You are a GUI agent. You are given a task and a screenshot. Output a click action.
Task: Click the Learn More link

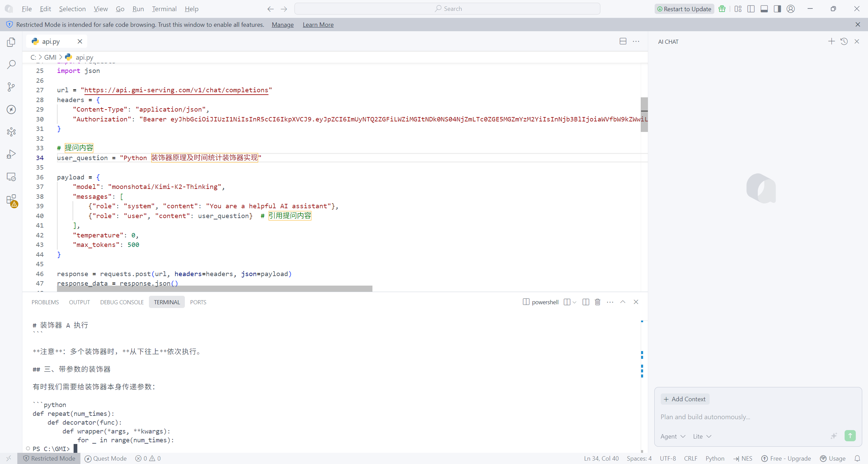(318, 24)
